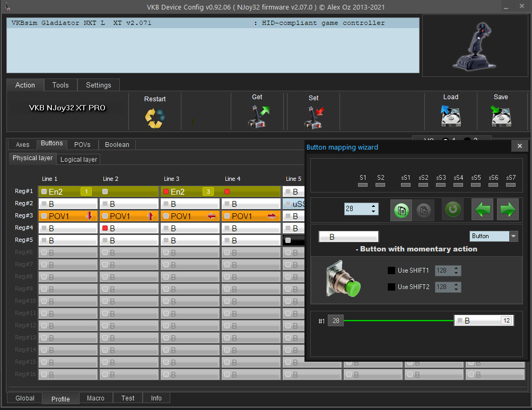Switch to the Logical layer tab
Screen dimensions: 532x410
pyautogui.click(x=79, y=160)
